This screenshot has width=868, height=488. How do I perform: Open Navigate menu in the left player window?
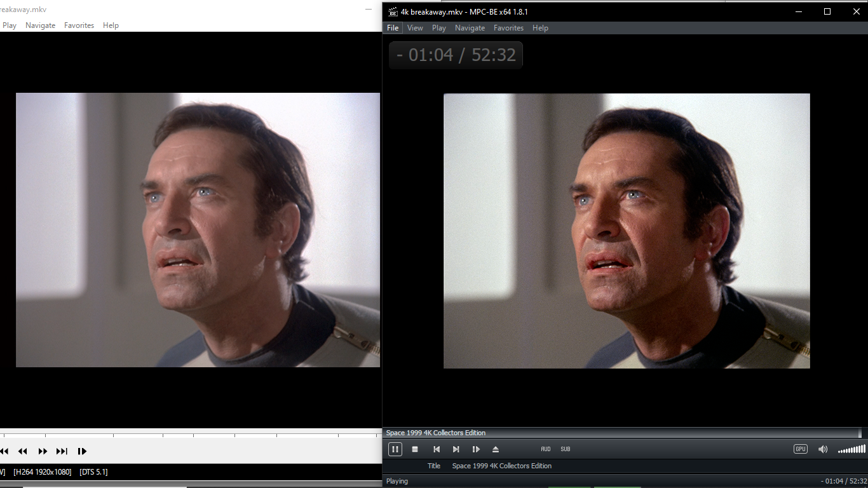(40, 25)
